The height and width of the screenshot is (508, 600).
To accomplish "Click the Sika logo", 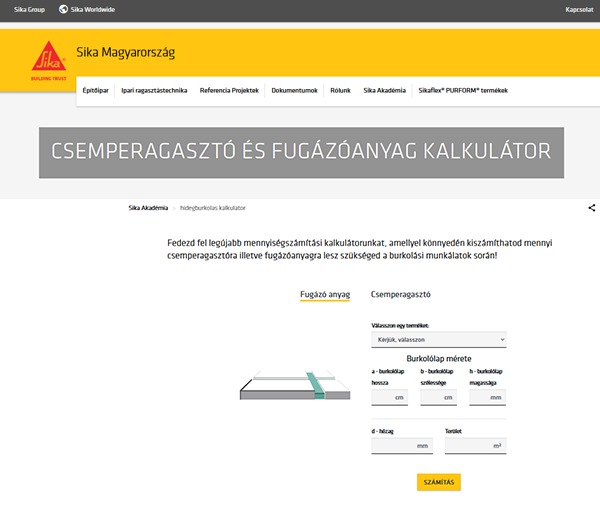I will coord(49,60).
